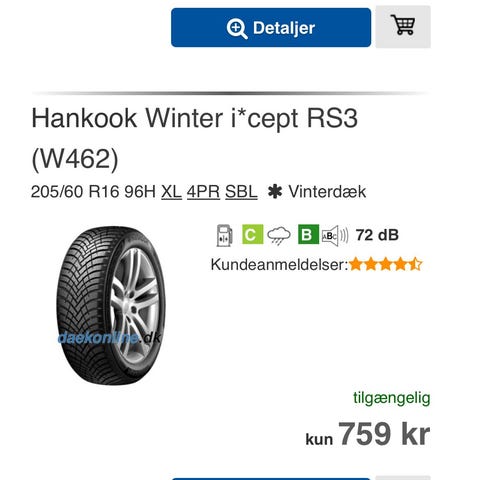Select the light green C fuel rating
The height and width of the screenshot is (480, 480).
252,234
